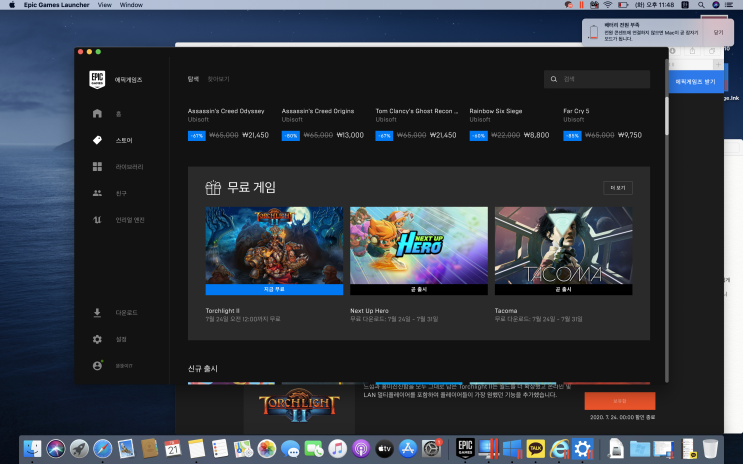
Task: Click the 지금 무료 button under Torchlight II
Action: (x=274, y=289)
